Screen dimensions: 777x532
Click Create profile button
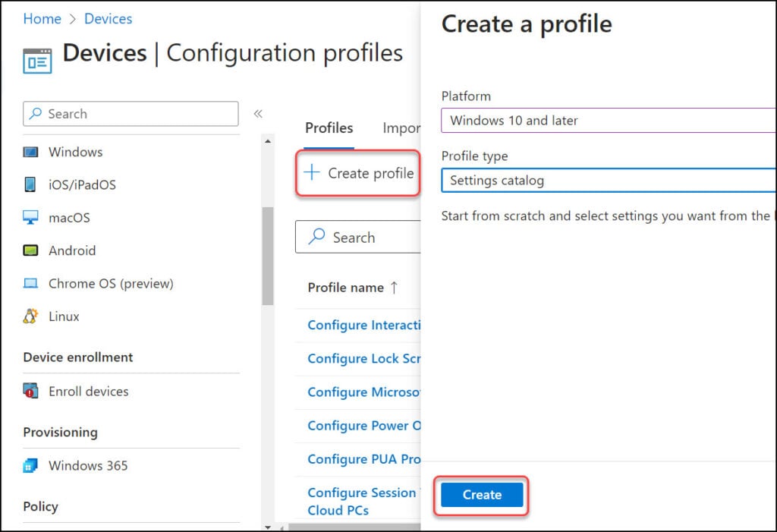click(x=359, y=173)
